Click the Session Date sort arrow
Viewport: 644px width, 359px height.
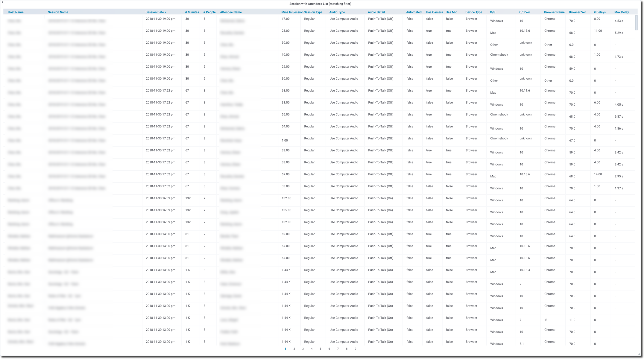point(165,12)
